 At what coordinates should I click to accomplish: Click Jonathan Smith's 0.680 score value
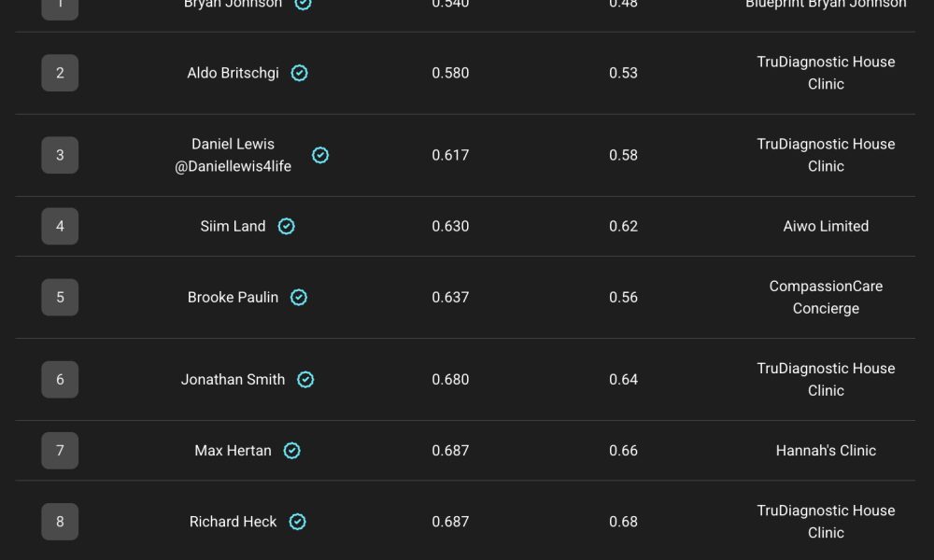tap(450, 379)
